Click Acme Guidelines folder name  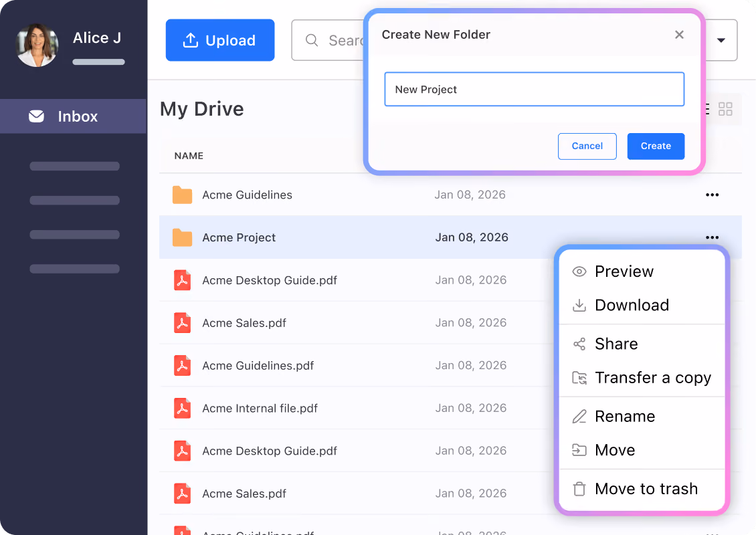pos(247,195)
